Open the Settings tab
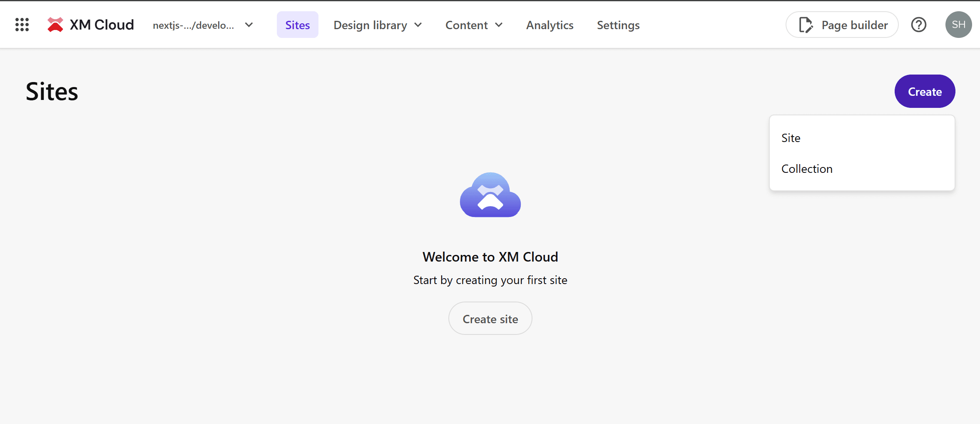 [x=618, y=25]
